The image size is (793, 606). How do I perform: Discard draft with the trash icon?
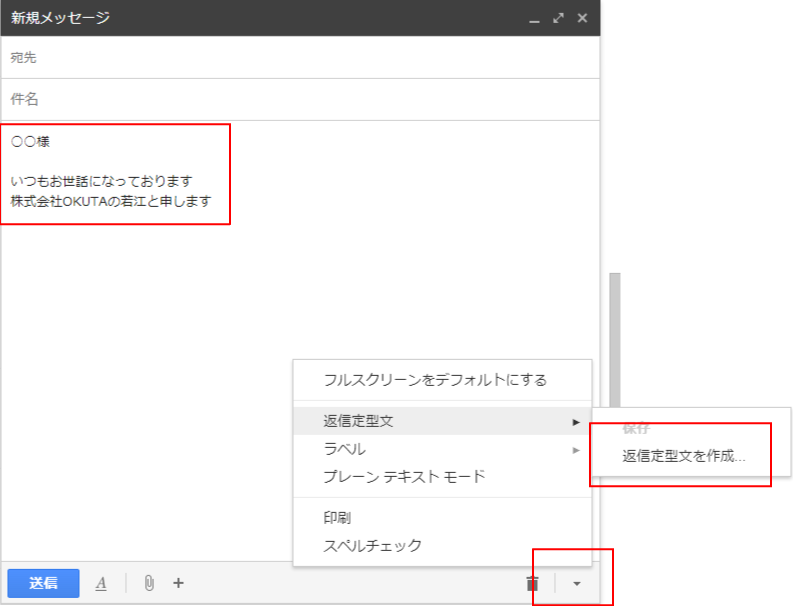coord(533,583)
